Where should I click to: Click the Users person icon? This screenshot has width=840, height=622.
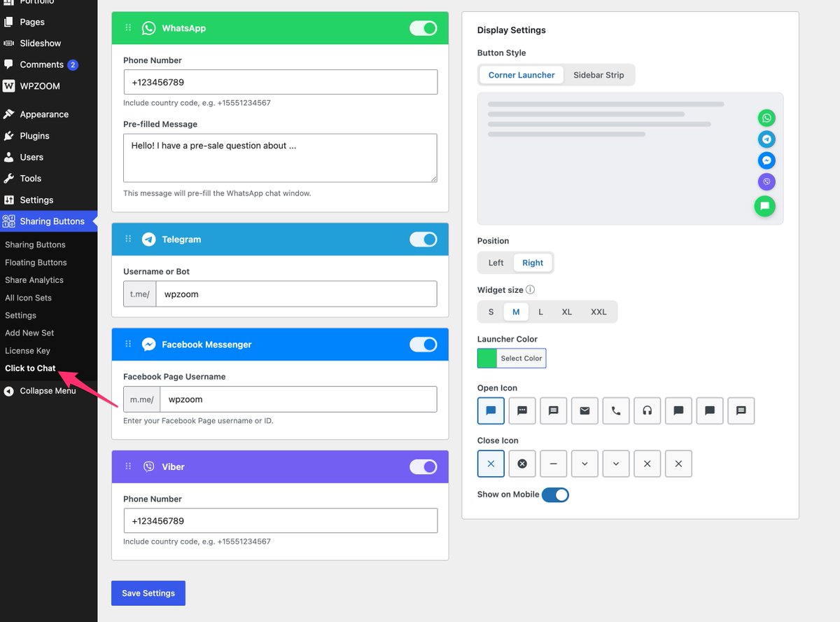8,157
